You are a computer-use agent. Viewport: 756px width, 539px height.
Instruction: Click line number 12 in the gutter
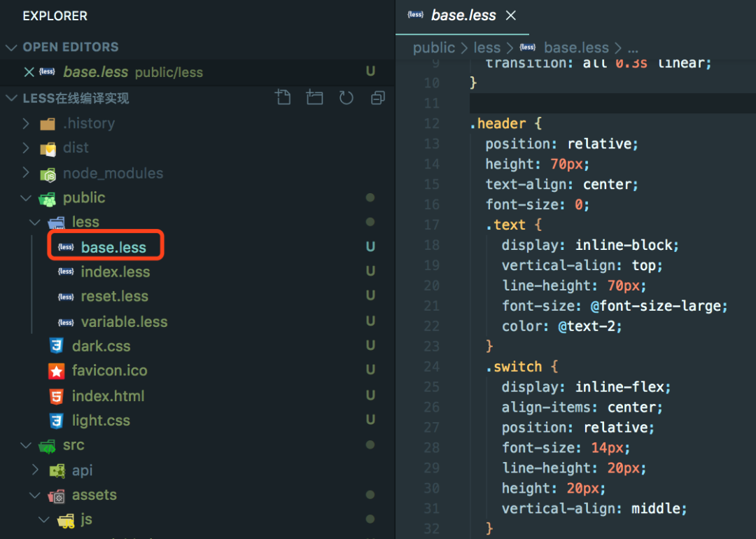click(432, 123)
